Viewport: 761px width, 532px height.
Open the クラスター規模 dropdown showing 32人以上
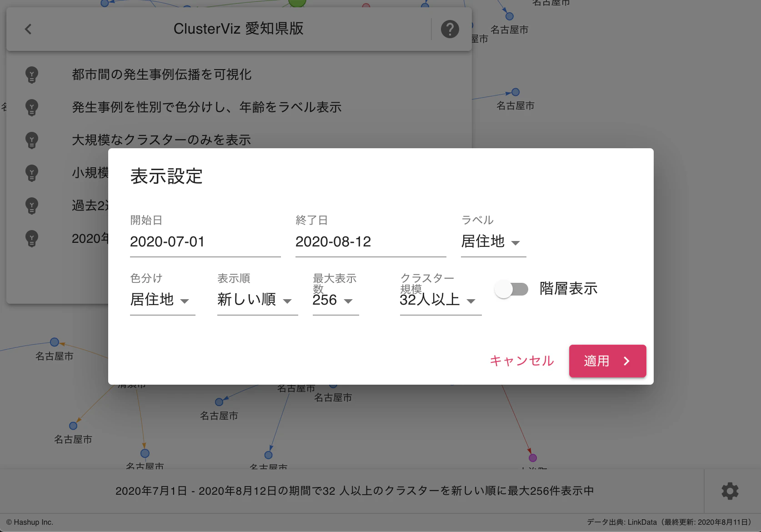pyautogui.click(x=441, y=300)
